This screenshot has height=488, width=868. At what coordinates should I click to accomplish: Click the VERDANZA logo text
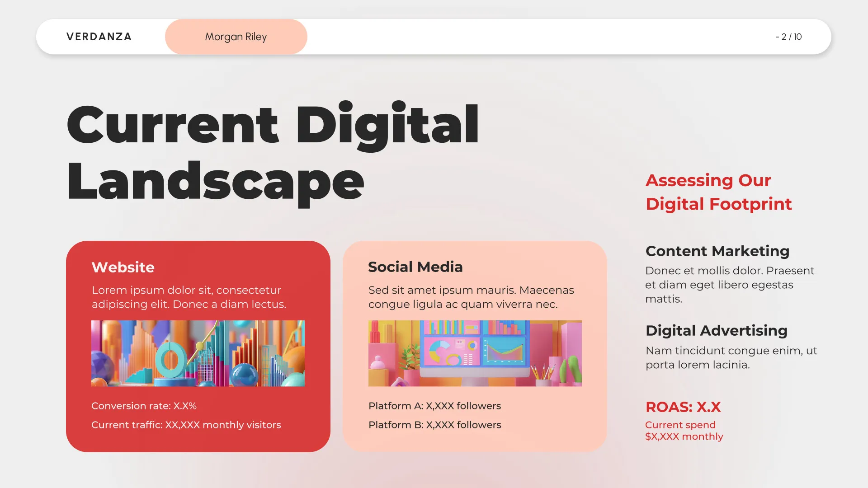99,37
